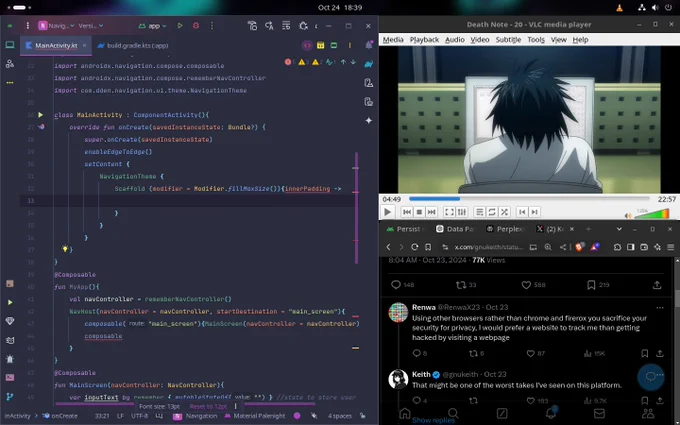
Task: Reload the page in the browser
Action: click(x=415, y=247)
